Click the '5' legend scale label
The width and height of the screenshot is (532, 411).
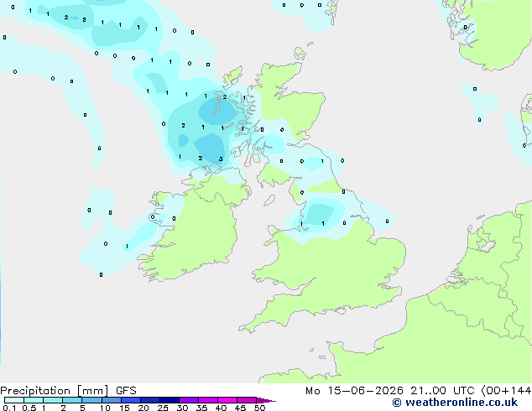[82, 408]
